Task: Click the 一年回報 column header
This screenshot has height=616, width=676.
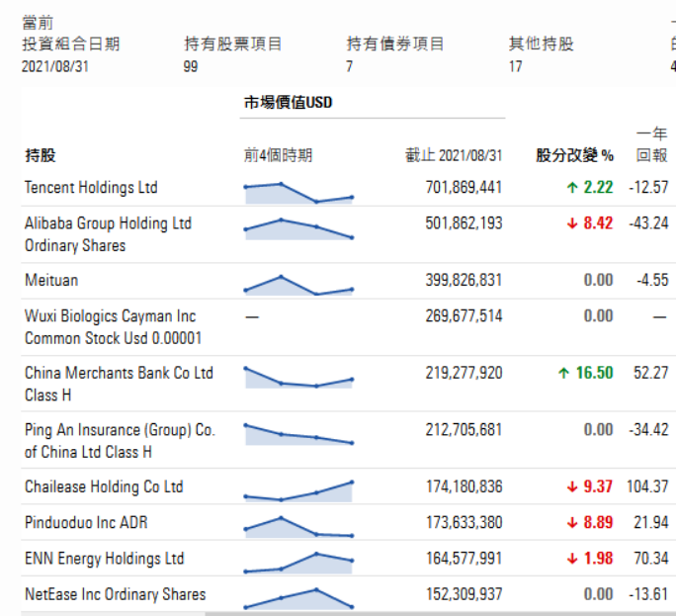Action: (652, 144)
